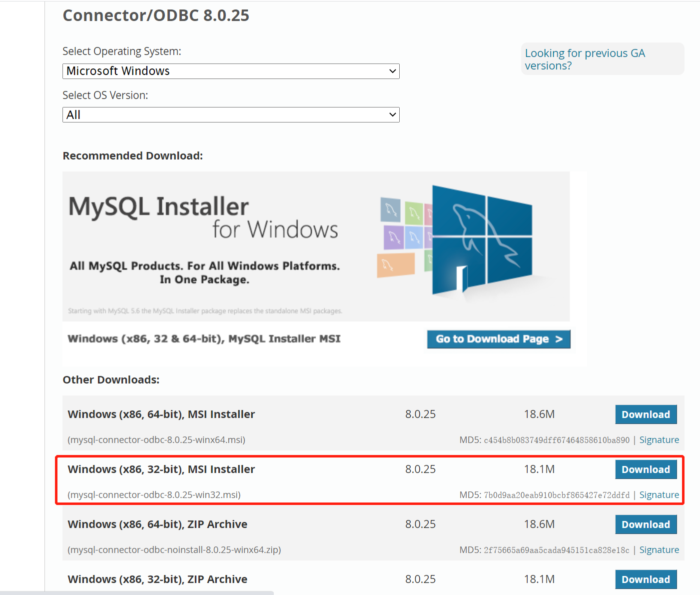Image resolution: width=700 pixels, height=595 pixels.
Task: Download the Windows x86 32-bit MSI Installer
Action: [646, 469]
